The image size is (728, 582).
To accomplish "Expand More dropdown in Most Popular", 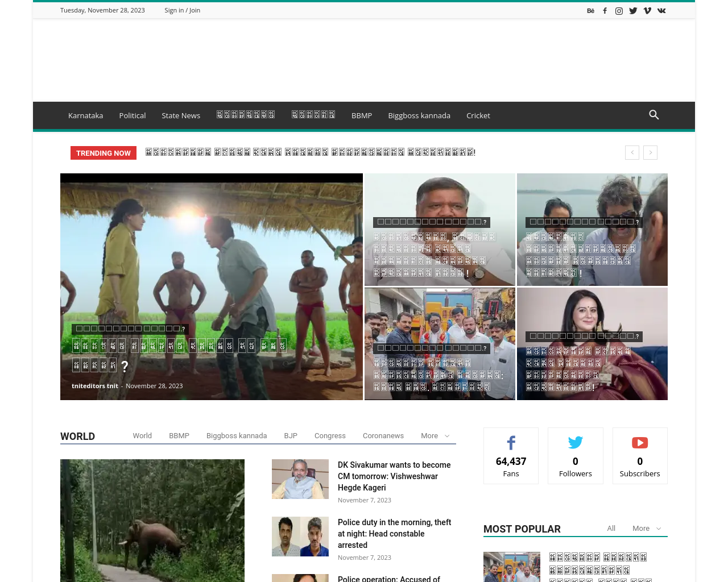I will (x=647, y=529).
